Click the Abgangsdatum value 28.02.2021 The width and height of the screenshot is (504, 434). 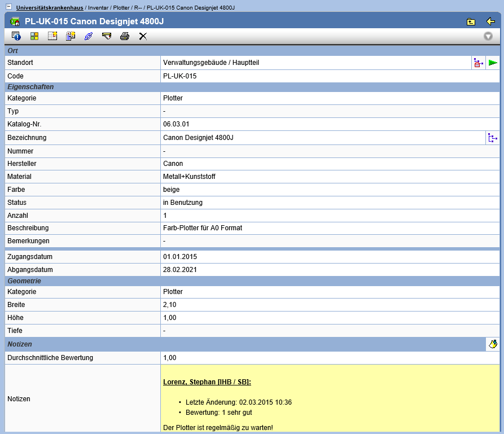tap(180, 269)
